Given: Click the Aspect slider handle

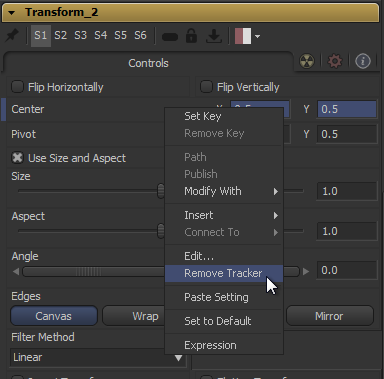Looking at the screenshot, I should [x=161, y=231].
